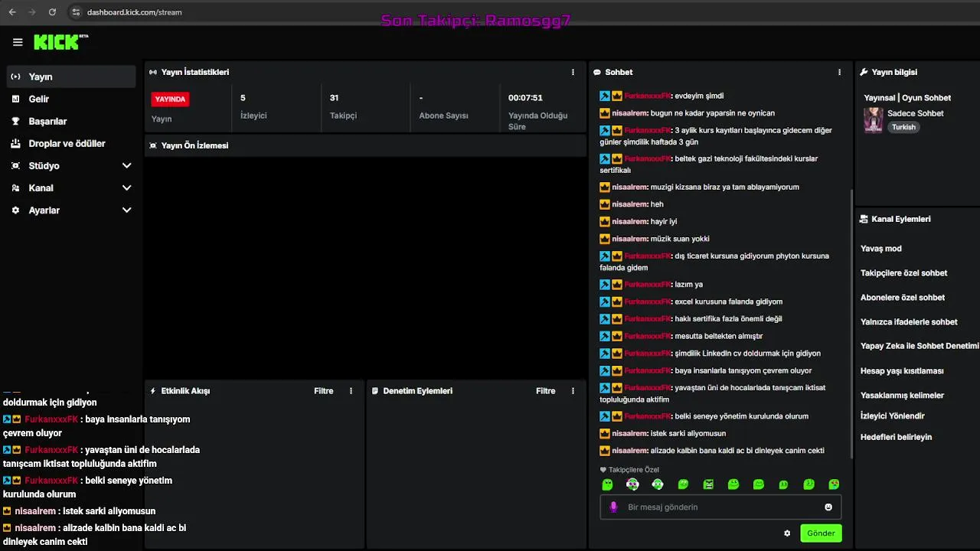
Task: Open Yayın İstatistikleri three-dot menu
Action: pos(573,72)
